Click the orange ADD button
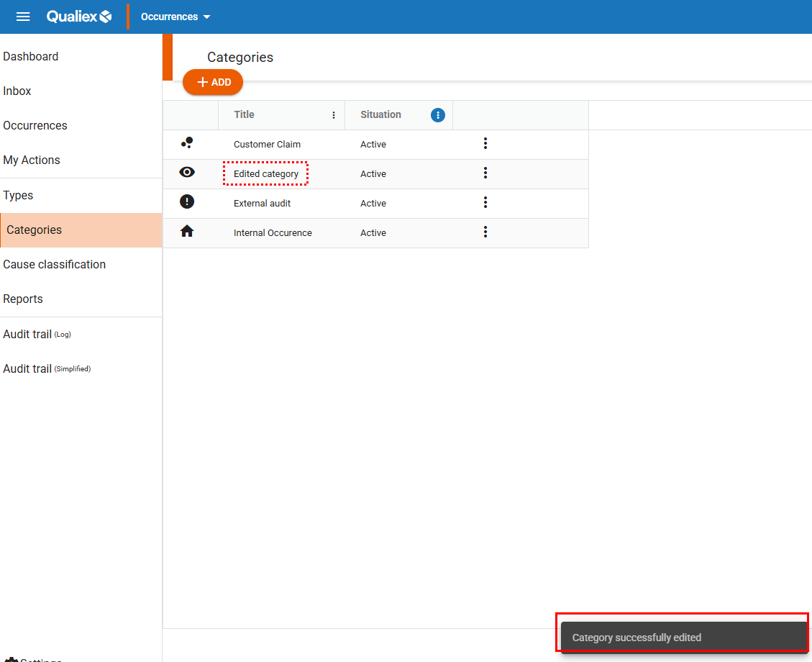Screen dimensions: 812x662 pos(213,82)
